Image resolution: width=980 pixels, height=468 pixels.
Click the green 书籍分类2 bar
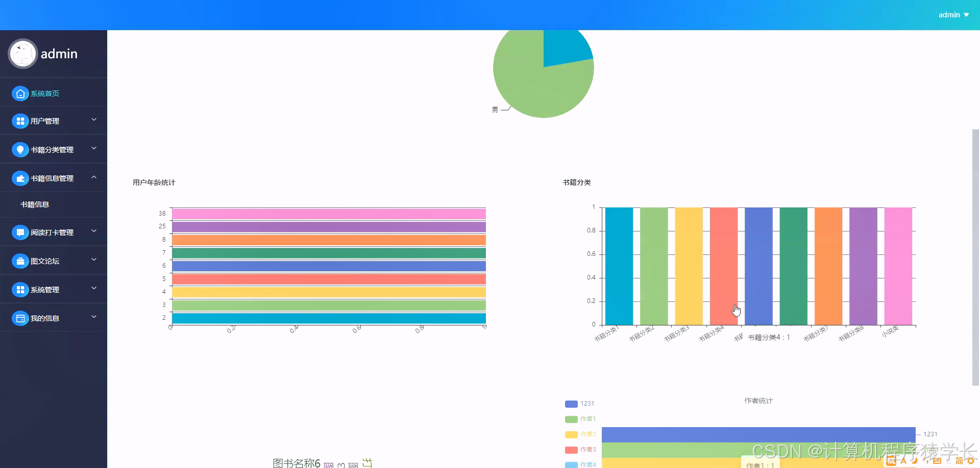[x=654, y=266]
